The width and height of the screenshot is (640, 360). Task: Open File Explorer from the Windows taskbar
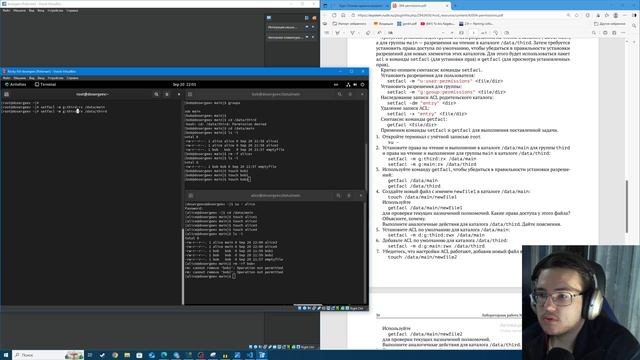tap(127, 355)
